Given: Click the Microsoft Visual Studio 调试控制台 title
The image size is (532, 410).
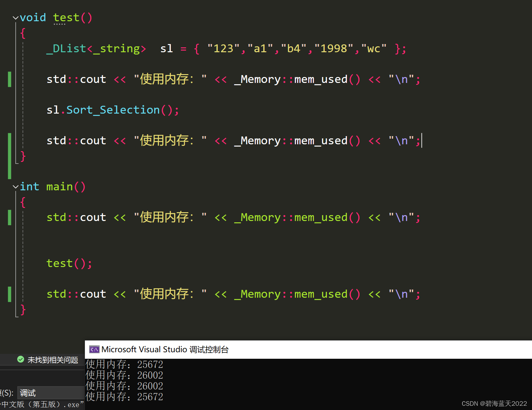Looking at the screenshot, I should coord(165,349).
